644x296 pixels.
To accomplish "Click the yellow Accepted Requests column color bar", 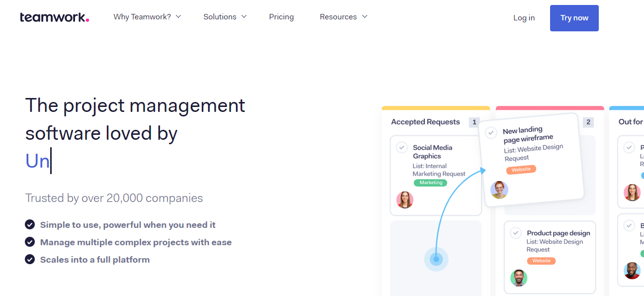I will (436, 108).
